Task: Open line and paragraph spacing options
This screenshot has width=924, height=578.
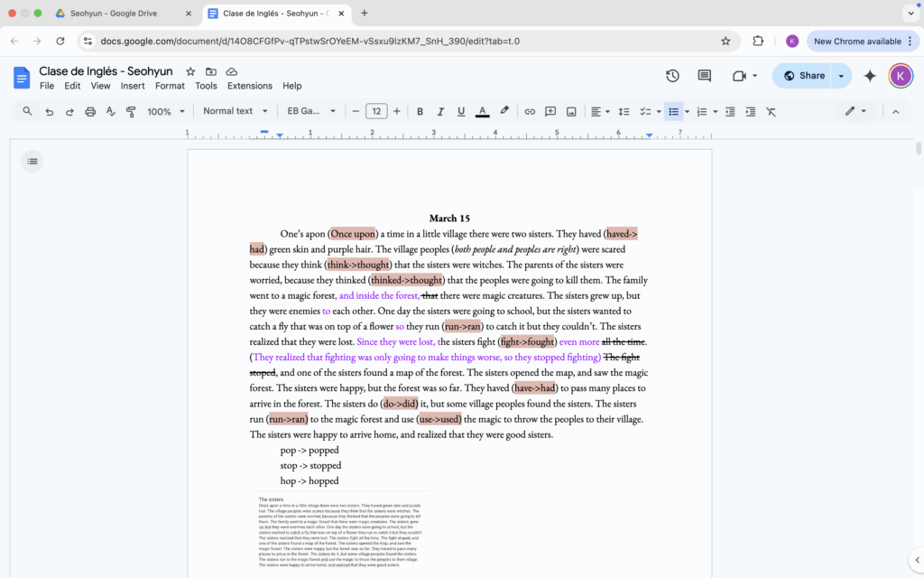Action: tap(624, 111)
